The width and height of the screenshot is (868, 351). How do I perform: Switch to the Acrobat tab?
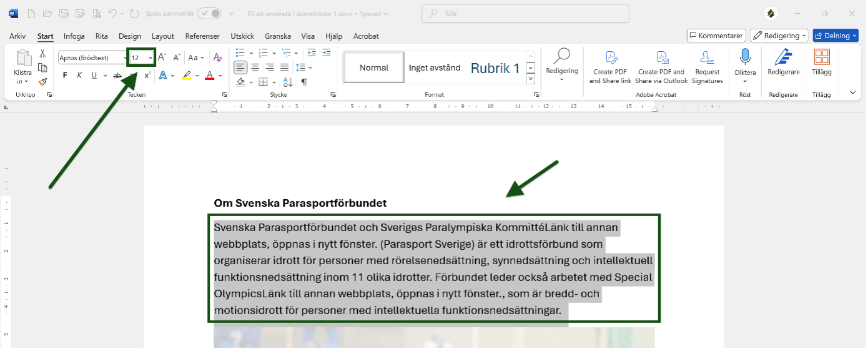pos(366,36)
